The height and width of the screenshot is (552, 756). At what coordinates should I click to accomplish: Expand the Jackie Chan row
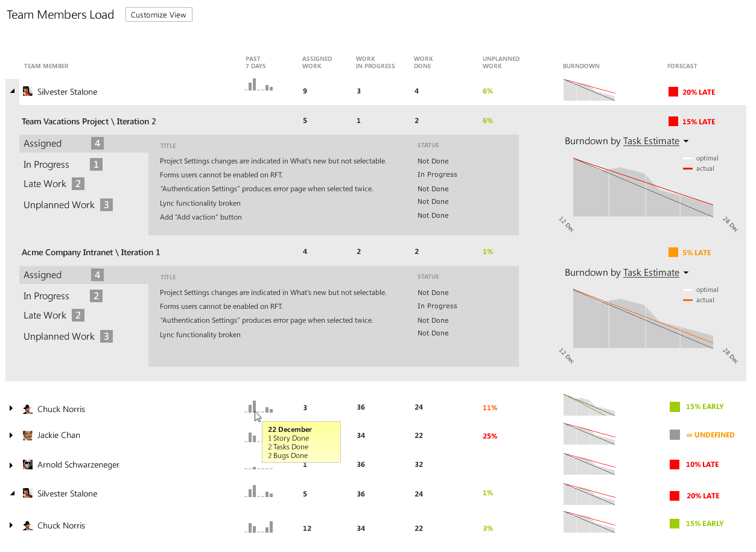pos(11,435)
